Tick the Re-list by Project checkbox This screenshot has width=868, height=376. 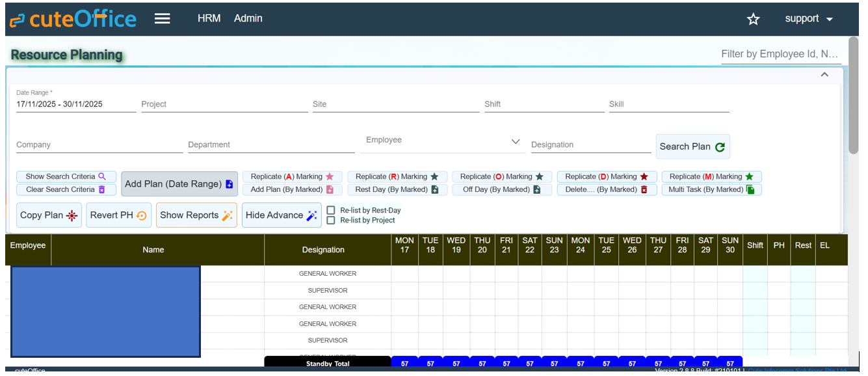pos(331,221)
